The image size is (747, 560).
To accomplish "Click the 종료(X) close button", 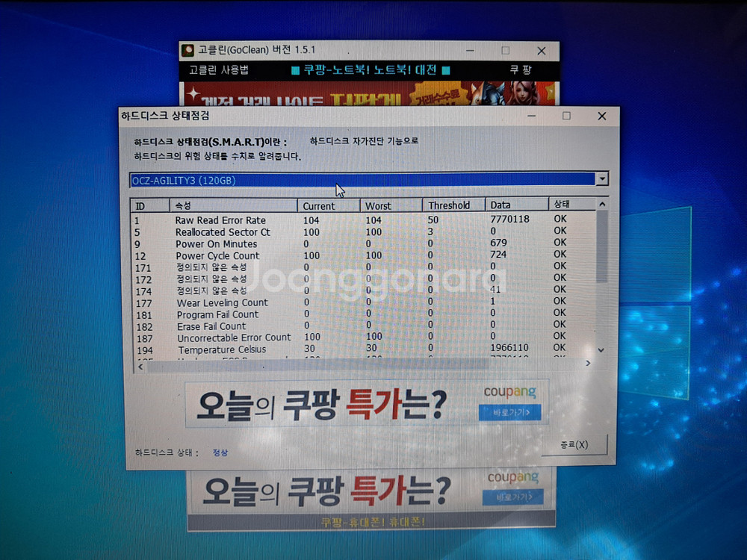I will click(574, 445).
